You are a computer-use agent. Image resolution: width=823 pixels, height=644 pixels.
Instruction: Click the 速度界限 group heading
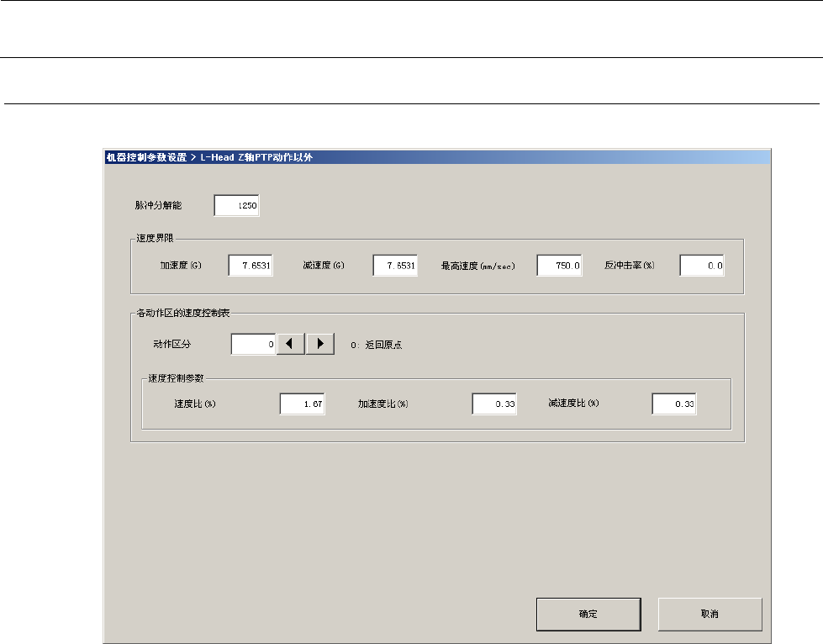click(154, 239)
